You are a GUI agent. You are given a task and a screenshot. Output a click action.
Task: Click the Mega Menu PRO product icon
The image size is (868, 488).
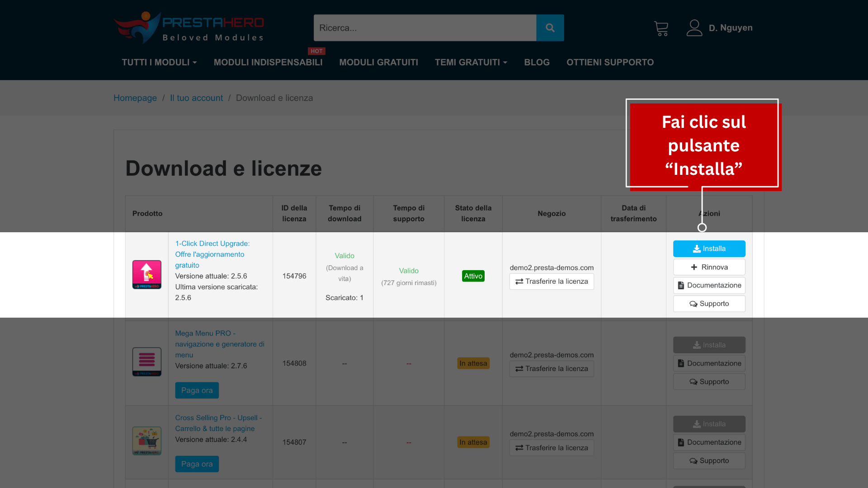[x=146, y=361]
